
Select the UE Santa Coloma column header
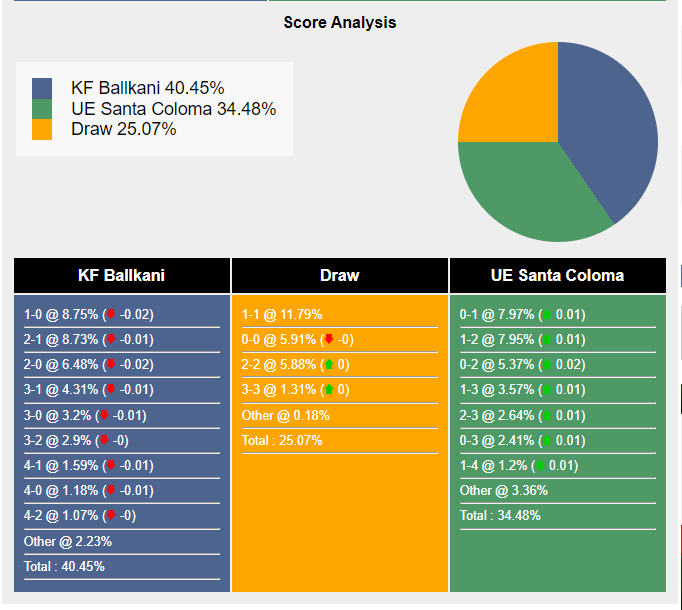pyautogui.click(x=558, y=275)
